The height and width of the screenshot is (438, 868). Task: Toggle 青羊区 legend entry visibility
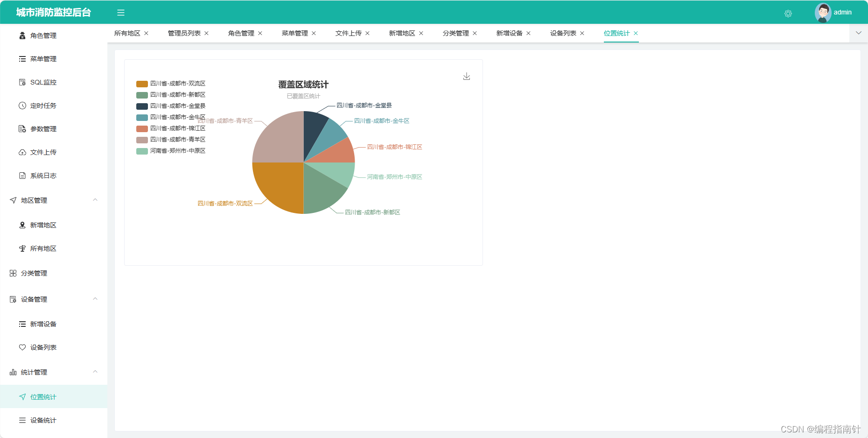(171, 140)
